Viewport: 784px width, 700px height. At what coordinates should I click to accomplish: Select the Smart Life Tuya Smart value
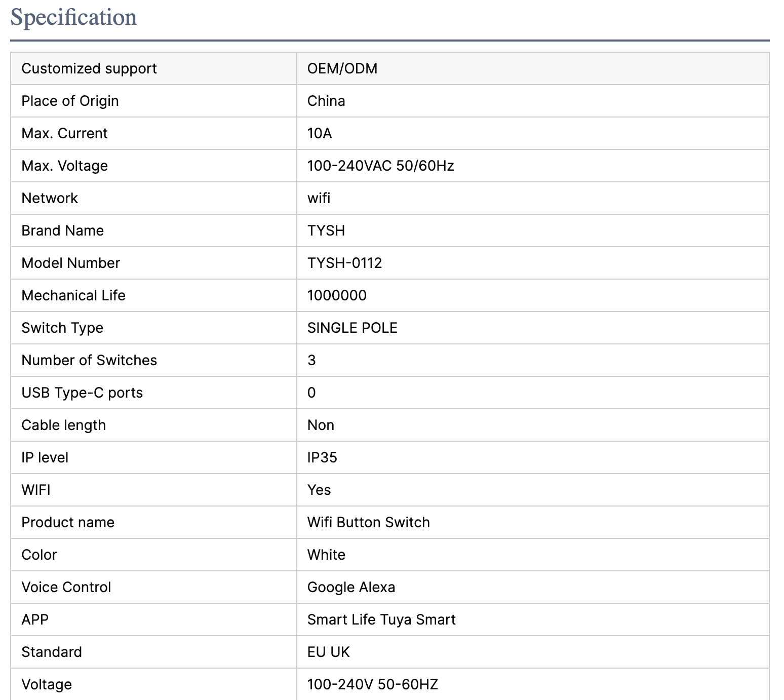point(381,619)
